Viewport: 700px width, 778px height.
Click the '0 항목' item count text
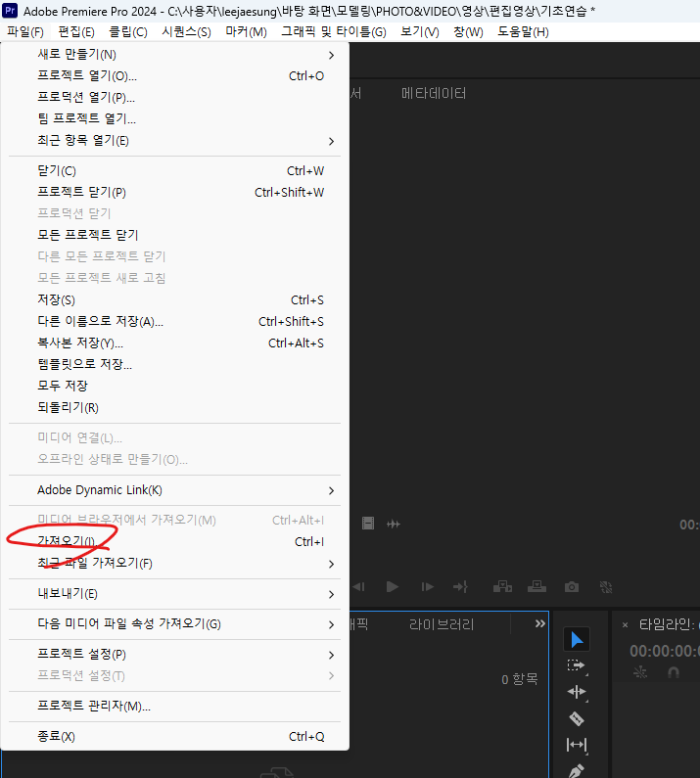tap(520, 679)
